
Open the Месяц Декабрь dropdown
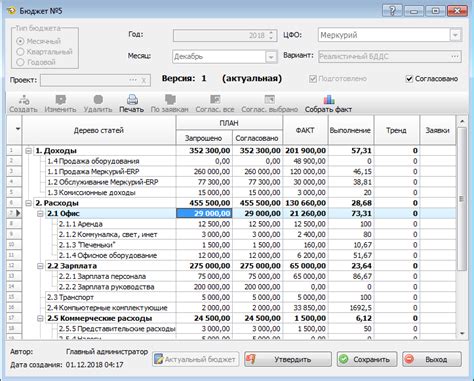tap(271, 57)
